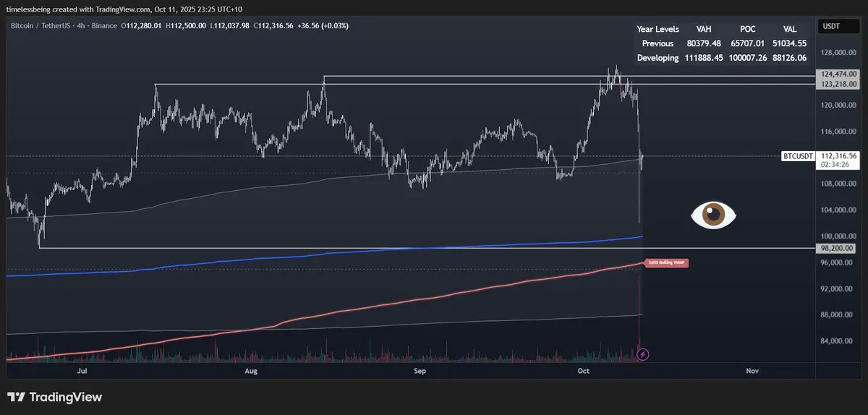Click the Nov label on time axis
The image size is (868, 415).
click(x=752, y=371)
